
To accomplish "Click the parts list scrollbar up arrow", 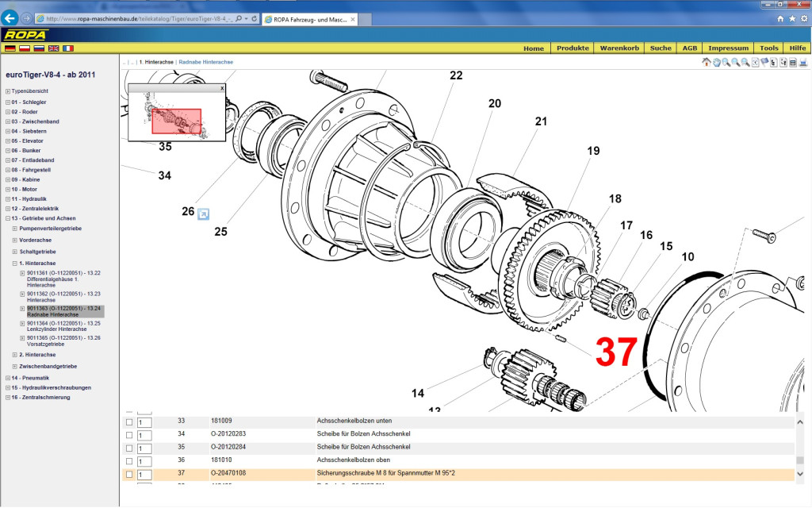I will 800,422.
